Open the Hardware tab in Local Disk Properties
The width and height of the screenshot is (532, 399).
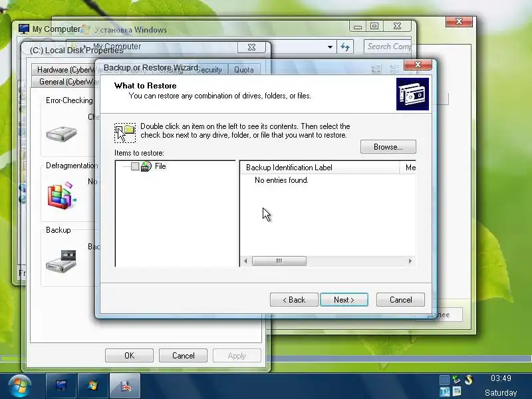click(65, 70)
